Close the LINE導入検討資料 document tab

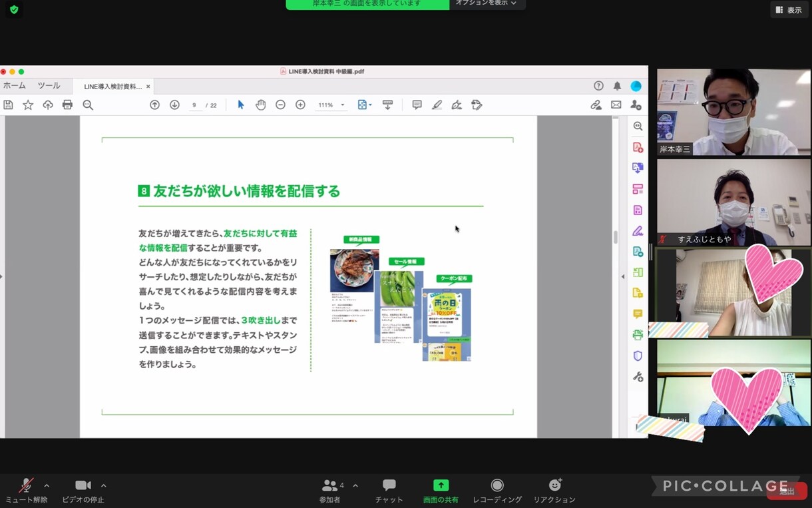click(x=148, y=87)
